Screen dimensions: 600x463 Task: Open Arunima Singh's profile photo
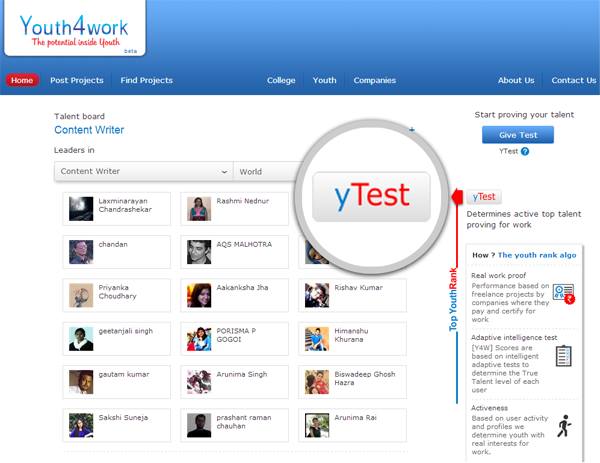point(199,382)
